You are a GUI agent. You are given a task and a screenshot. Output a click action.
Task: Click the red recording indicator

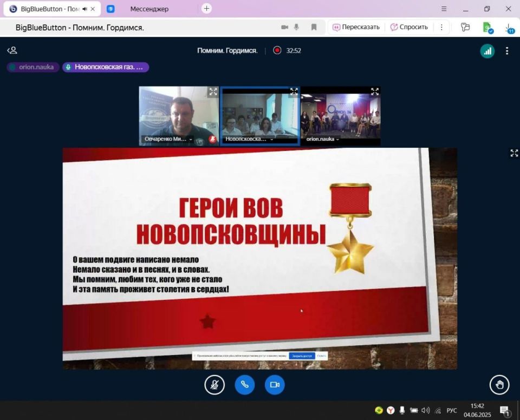277,50
